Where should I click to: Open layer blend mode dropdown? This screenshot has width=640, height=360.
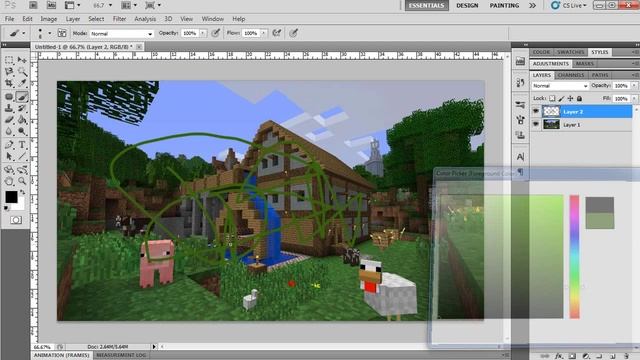tap(560, 86)
